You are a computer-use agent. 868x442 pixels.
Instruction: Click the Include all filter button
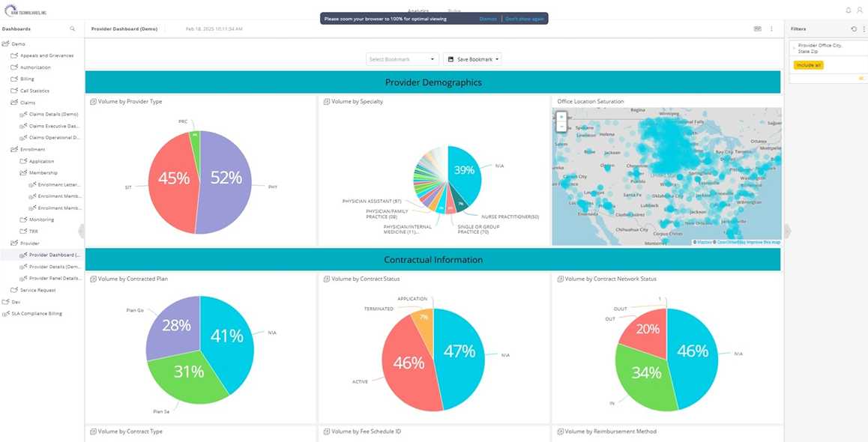pos(809,65)
